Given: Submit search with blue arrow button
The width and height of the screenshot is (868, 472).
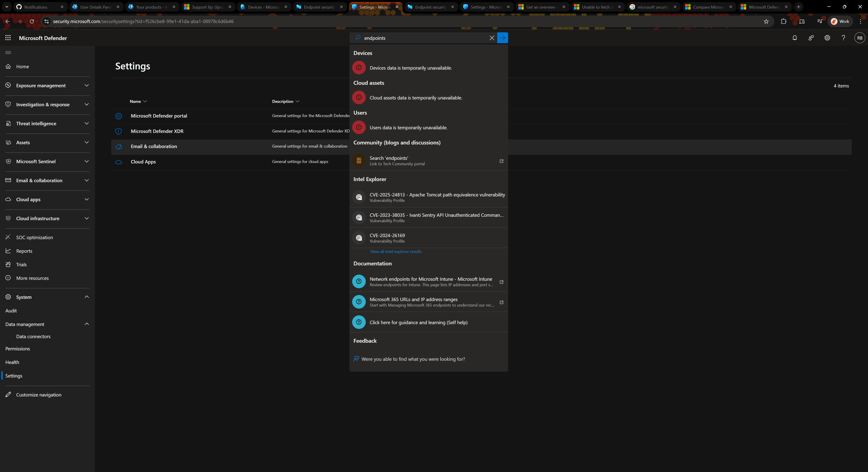Looking at the screenshot, I should [x=502, y=38].
